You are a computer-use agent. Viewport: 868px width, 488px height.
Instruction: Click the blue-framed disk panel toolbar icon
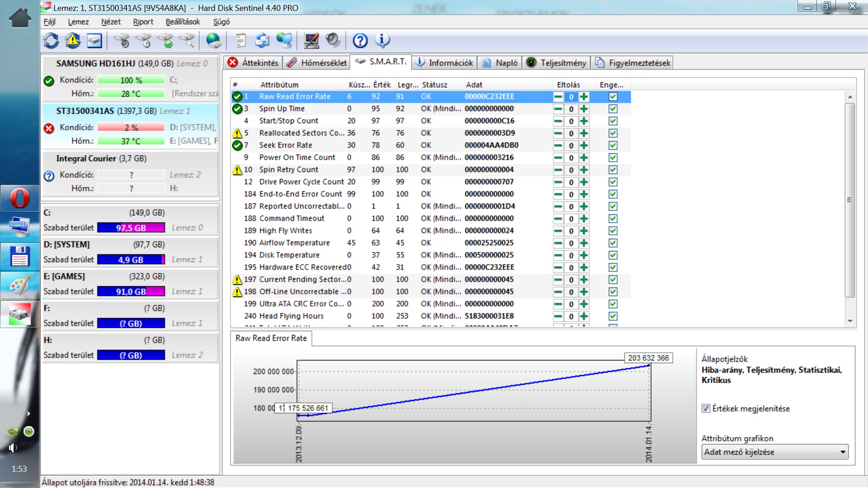[x=94, y=41]
